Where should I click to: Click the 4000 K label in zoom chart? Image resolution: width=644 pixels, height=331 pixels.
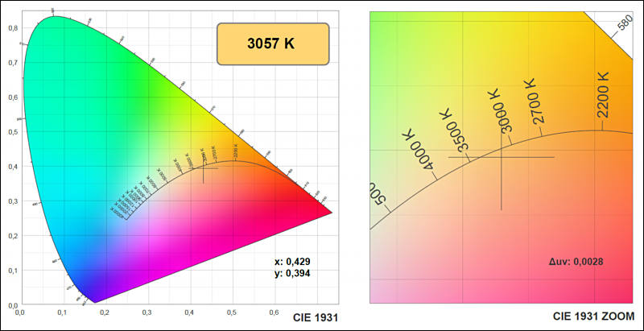tap(419, 151)
